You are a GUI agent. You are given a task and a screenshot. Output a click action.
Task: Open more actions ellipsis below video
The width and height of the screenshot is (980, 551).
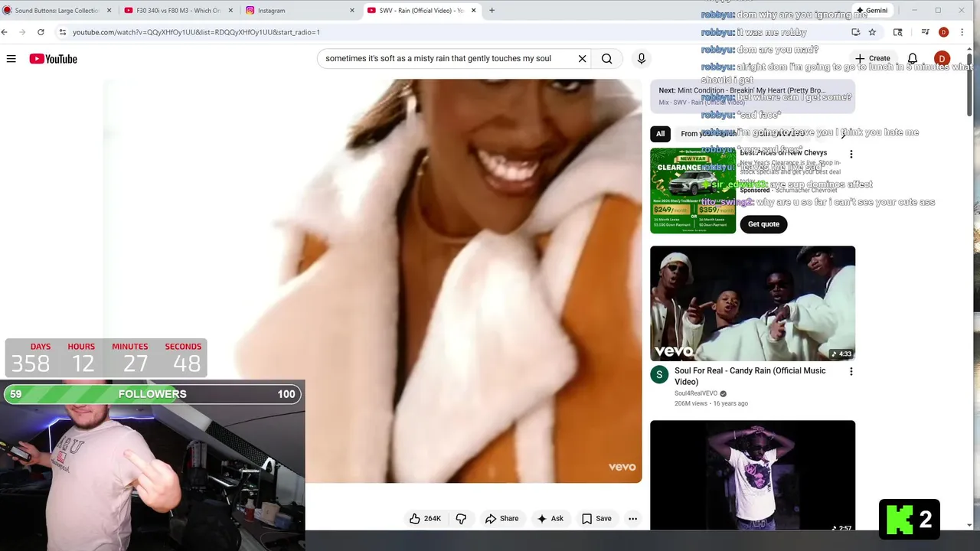[632, 518]
